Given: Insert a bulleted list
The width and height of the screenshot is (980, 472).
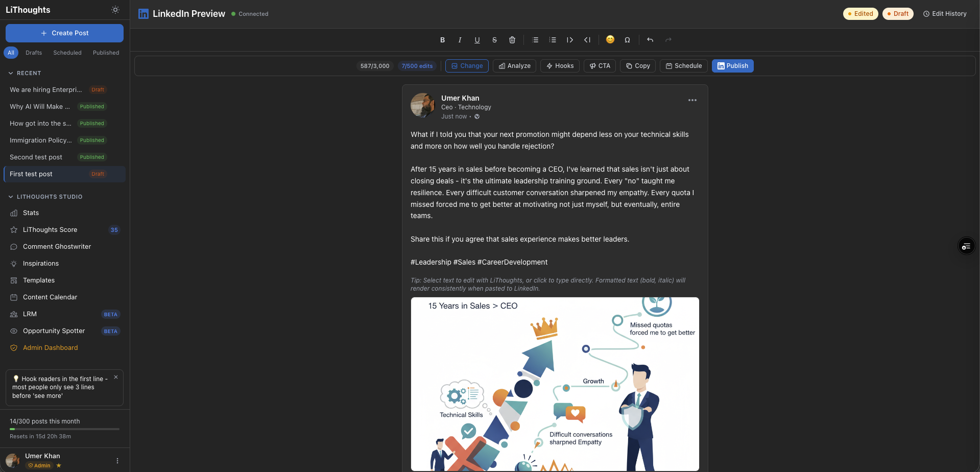Looking at the screenshot, I should [535, 40].
